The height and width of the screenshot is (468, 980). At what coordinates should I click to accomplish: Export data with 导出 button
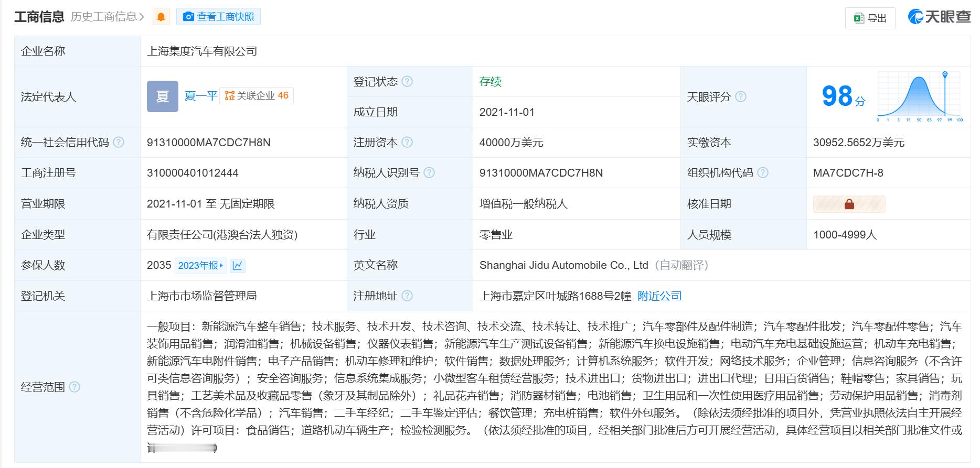pyautogui.click(x=870, y=18)
